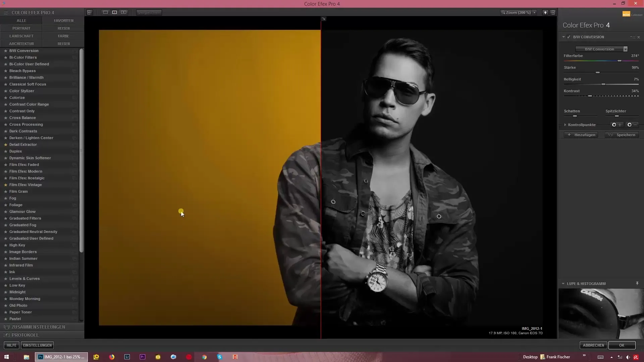
Task: Open the Einstellungen button
Action: coord(37,345)
